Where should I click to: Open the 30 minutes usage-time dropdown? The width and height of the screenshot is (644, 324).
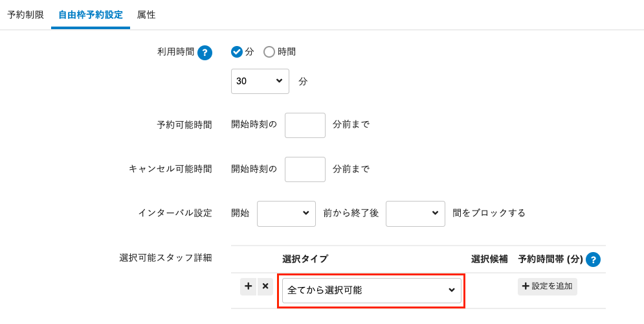260,81
